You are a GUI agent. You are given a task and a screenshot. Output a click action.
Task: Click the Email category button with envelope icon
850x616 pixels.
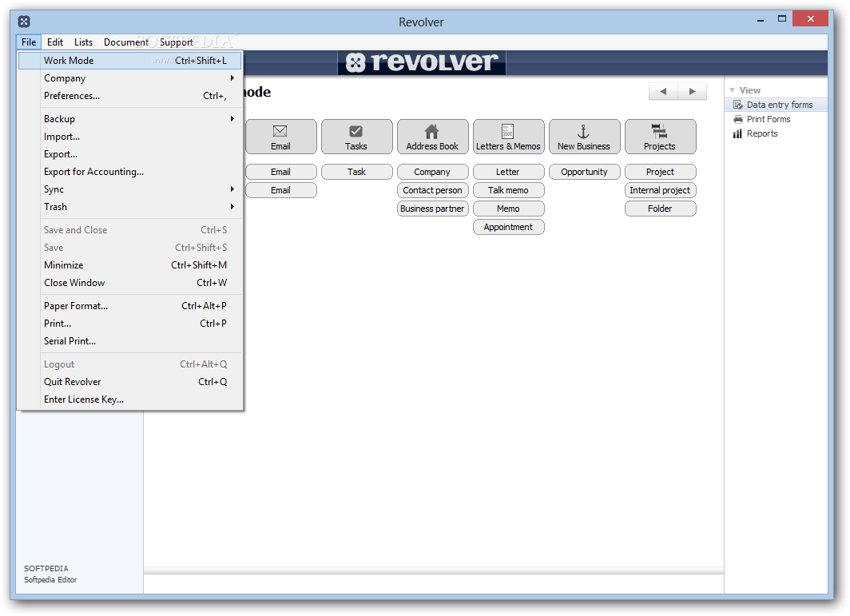(281, 137)
